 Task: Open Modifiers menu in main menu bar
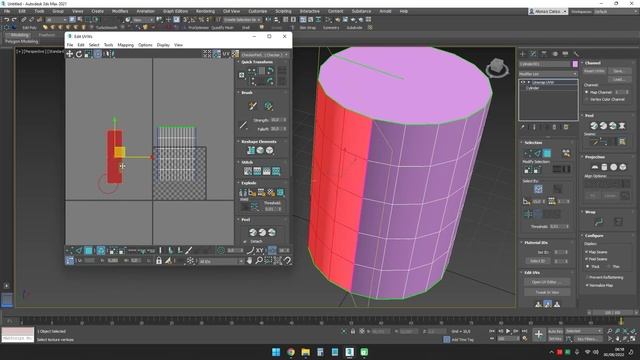(x=120, y=11)
